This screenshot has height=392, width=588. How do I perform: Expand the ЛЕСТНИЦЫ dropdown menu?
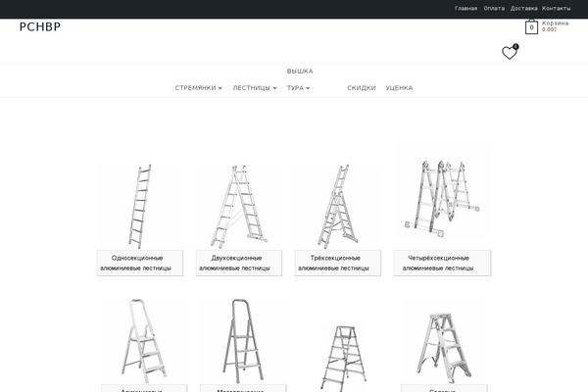(255, 88)
